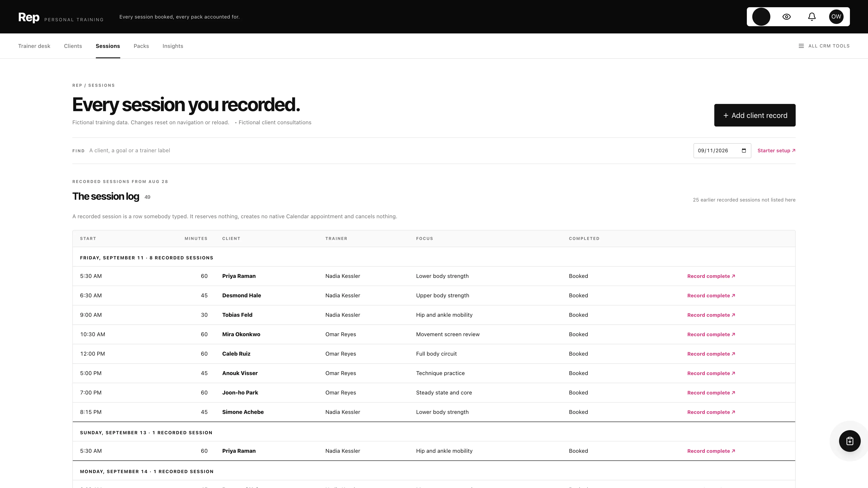
Task: Click 'Movement screen review' focus cell
Action: (x=448, y=334)
